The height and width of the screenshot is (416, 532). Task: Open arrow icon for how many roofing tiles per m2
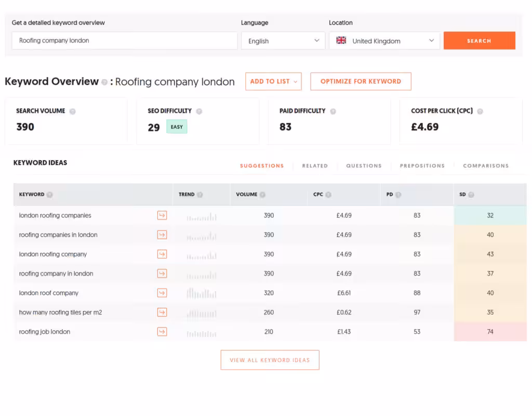[162, 312]
